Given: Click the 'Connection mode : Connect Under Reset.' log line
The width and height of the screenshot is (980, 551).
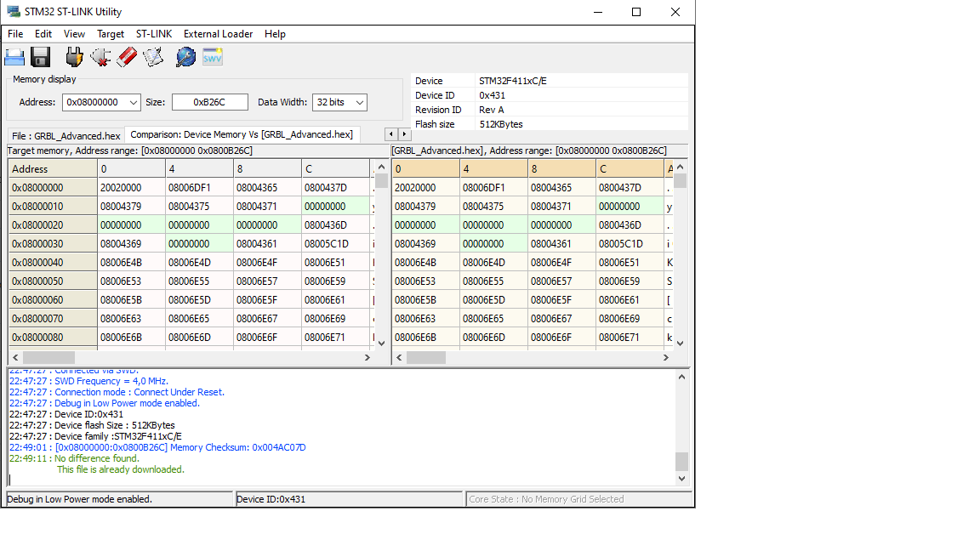Looking at the screenshot, I should [117, 392].
